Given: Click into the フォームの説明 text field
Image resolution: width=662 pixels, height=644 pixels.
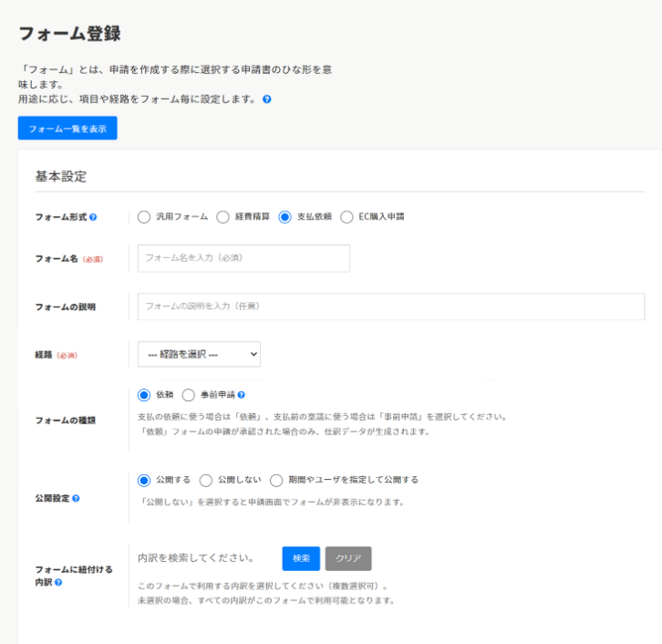Looking at the screenshot, I should click(x=390, y=306).
